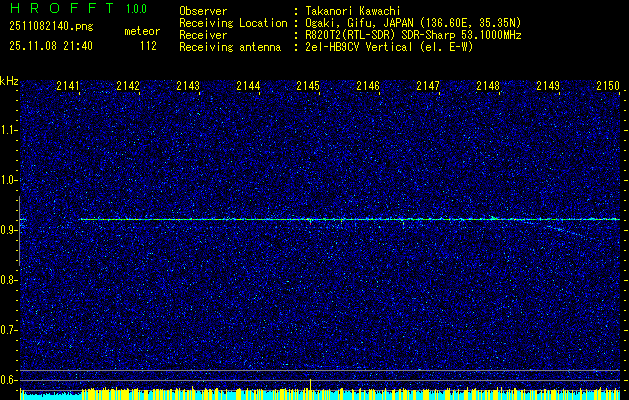
Task: Click the 0.9 frequency axis label
Action: pyautogui.click(x=8, y=230)
